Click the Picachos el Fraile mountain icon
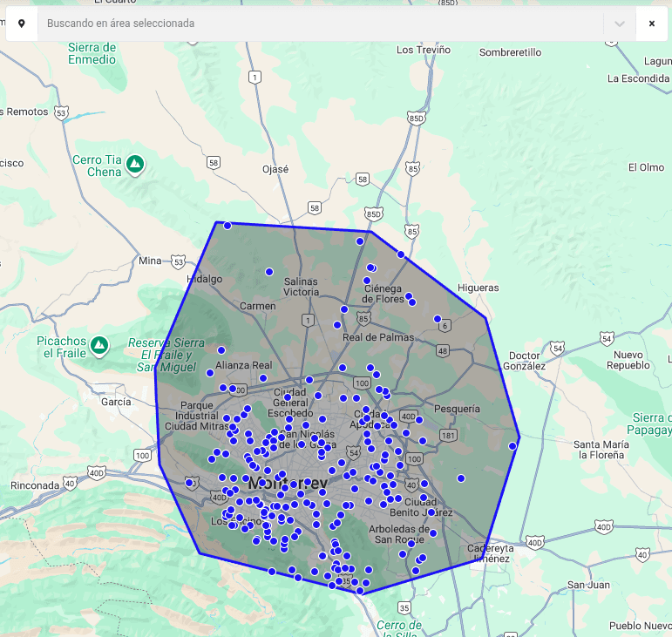Viewport: 672px width, 637px height. point(100,346)
